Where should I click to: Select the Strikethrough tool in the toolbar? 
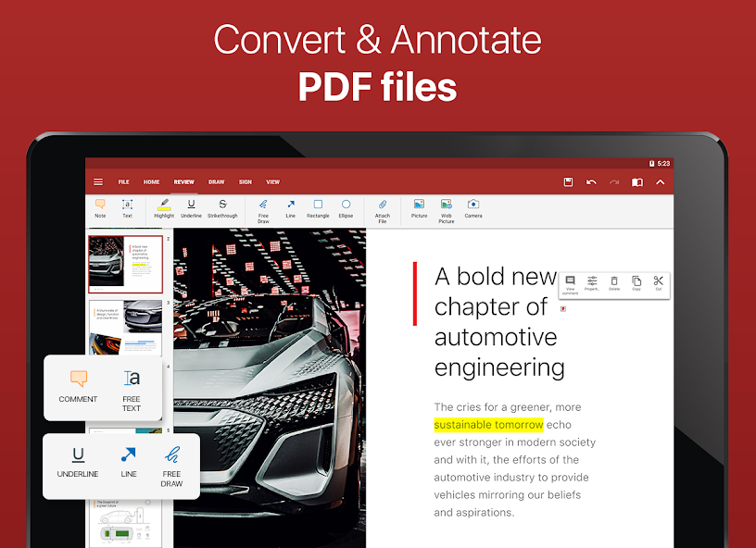[221, 208]
